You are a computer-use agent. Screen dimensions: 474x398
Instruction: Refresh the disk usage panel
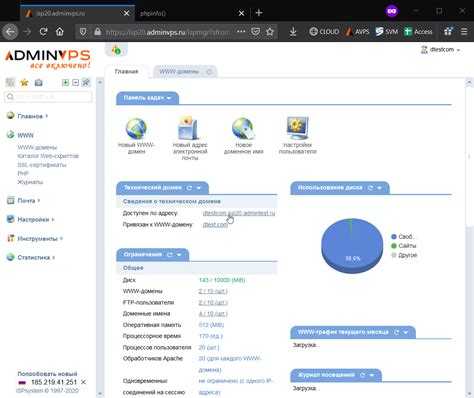pos(370,188)
